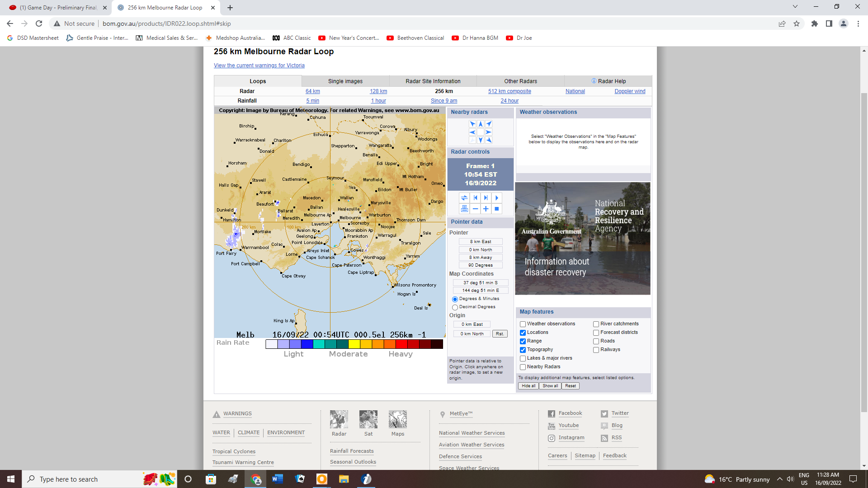This screenshot has height=488, width=868.
Task: Click the Rst. origin reset button
Action: 500,334
